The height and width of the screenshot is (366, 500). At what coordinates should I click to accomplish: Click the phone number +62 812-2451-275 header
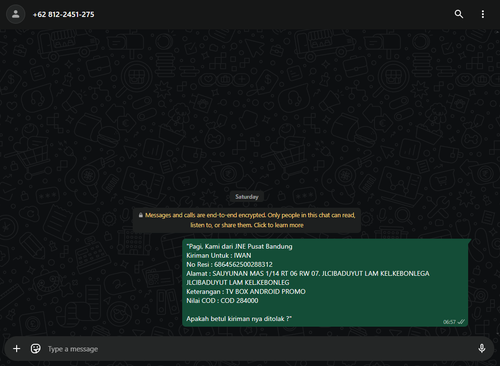[x=64, y=14]
